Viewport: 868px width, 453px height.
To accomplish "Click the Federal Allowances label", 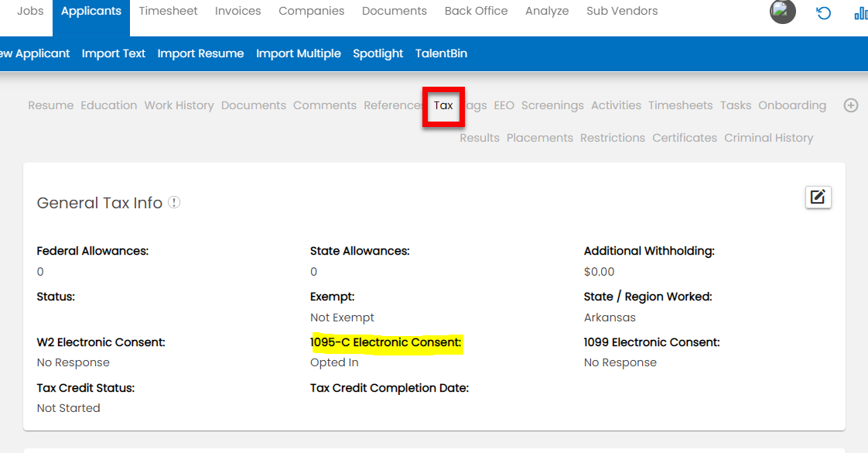I will (x=92, y=251).
